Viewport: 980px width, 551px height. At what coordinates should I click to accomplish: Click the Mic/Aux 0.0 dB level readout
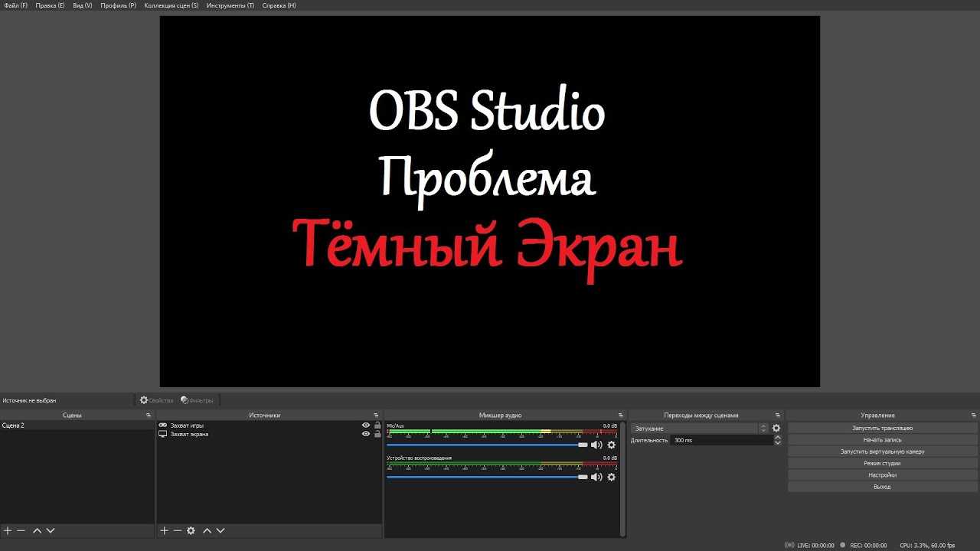click(x=609, y=425)
